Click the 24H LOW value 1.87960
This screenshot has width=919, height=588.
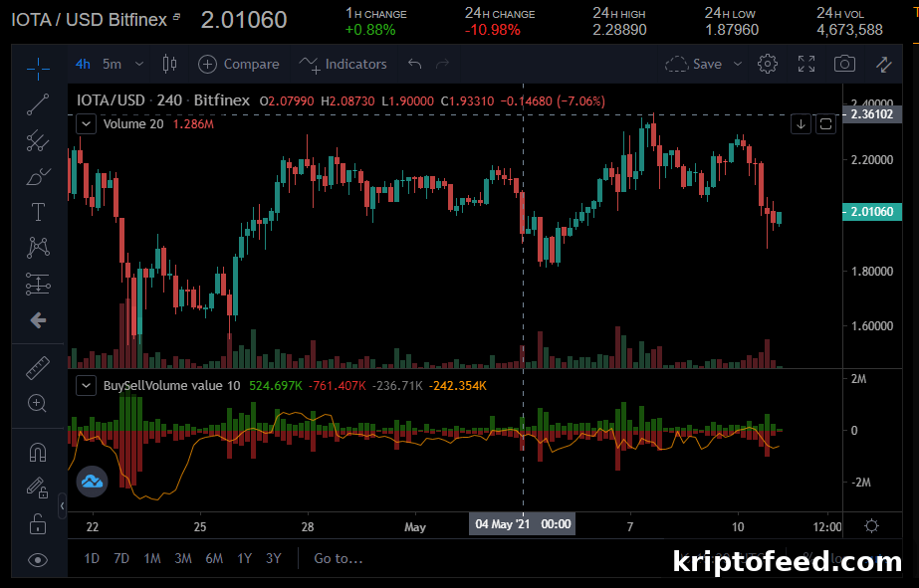point(732,30)
